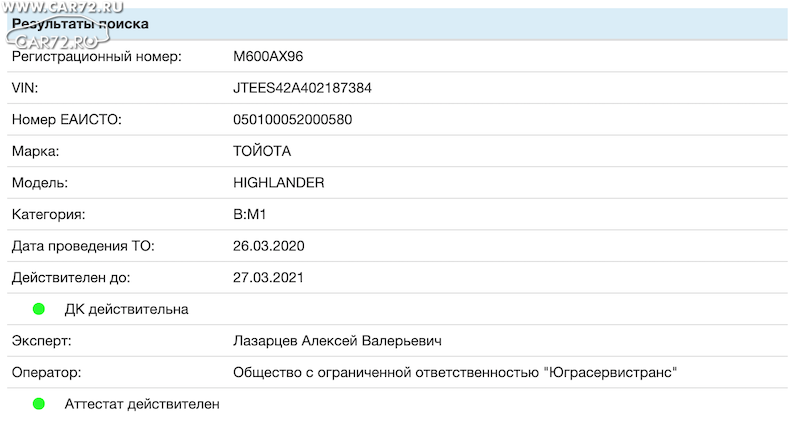Select registration number M600AX96
Screen dimensions: 800x421
[268, 56]
